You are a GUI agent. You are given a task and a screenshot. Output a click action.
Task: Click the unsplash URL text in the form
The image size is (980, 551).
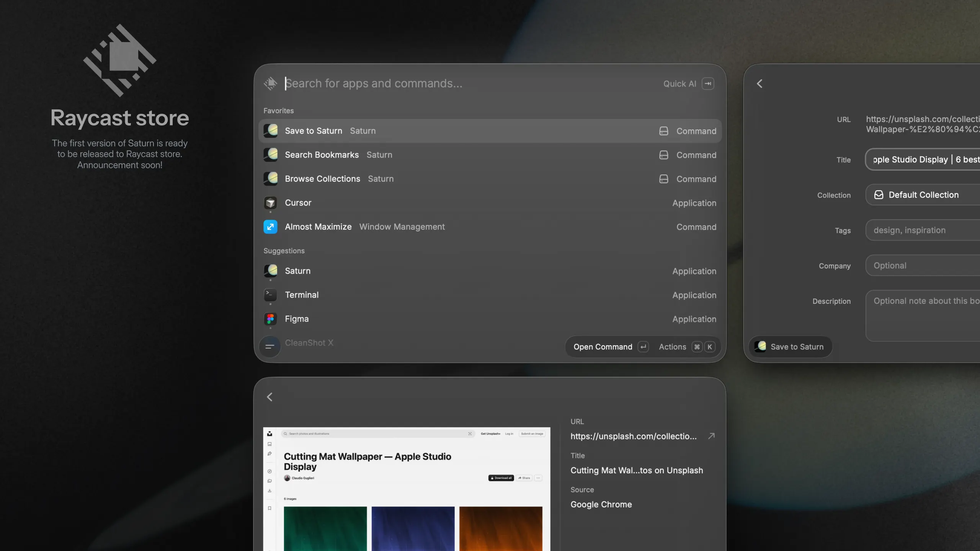pos(923,124)
